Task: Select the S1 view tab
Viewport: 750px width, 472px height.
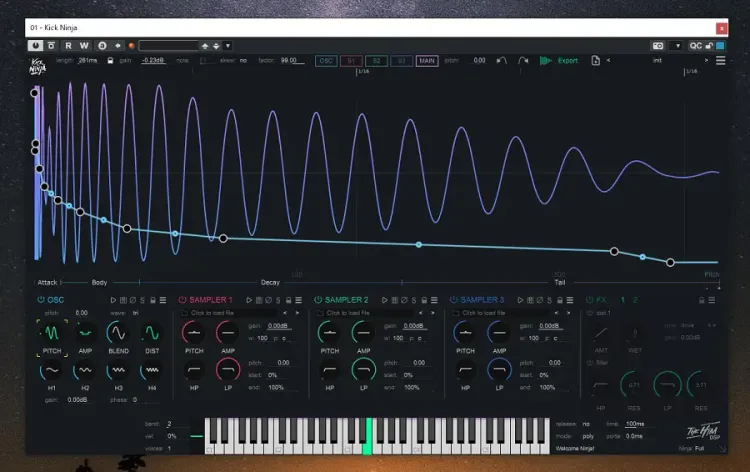Action: coord(351,61)
